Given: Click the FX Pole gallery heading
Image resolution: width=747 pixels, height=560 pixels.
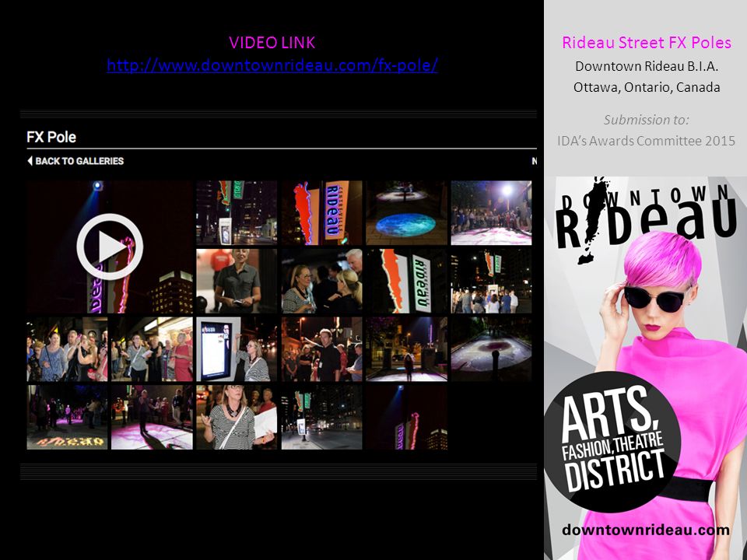Looking at the screenshot, I should (51, 137).
